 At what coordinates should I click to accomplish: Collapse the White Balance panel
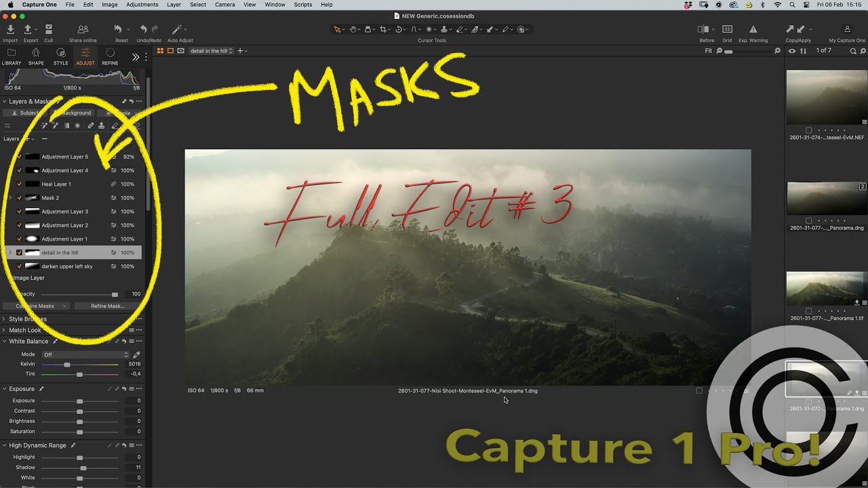coord(4,342)
